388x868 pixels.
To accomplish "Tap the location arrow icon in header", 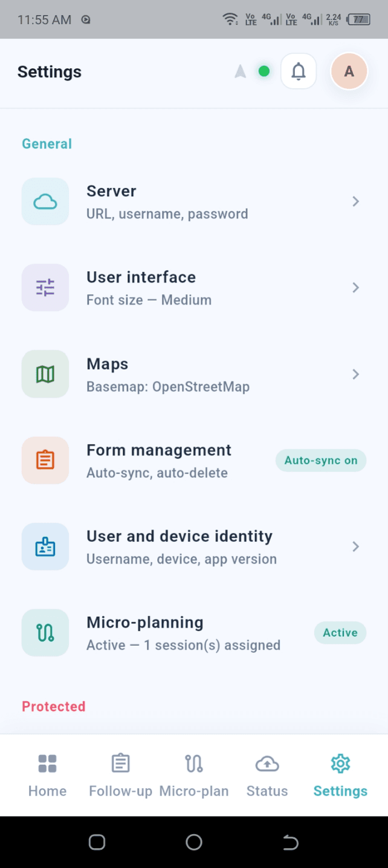I will [241, 72].
